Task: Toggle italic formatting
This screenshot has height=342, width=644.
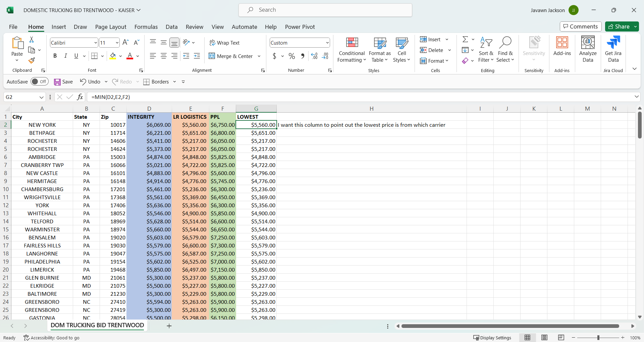Action: click(65, 56)
